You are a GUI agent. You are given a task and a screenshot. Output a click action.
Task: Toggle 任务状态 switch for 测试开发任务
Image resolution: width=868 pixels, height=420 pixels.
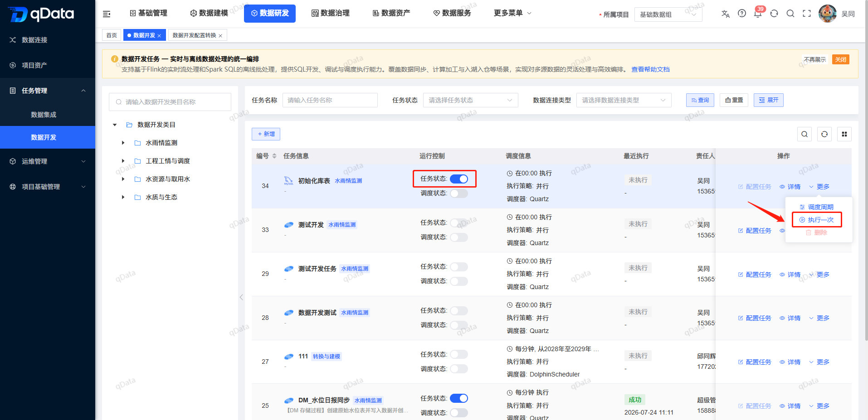pos(459,267)
